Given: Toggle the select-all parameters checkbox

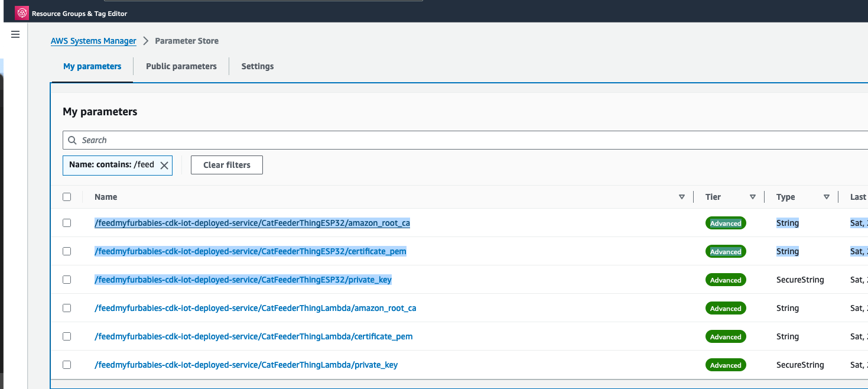Looking at the screenshot, I should [x=67, y=197].
